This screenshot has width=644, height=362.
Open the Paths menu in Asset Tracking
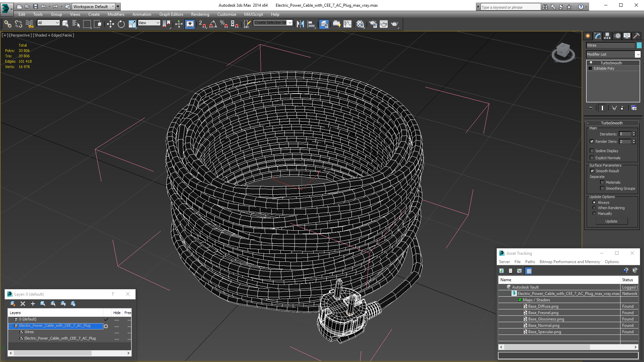530,262
